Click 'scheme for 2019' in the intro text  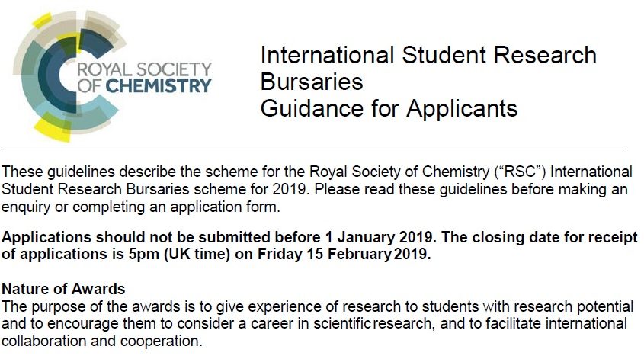(x=251, y=189)
